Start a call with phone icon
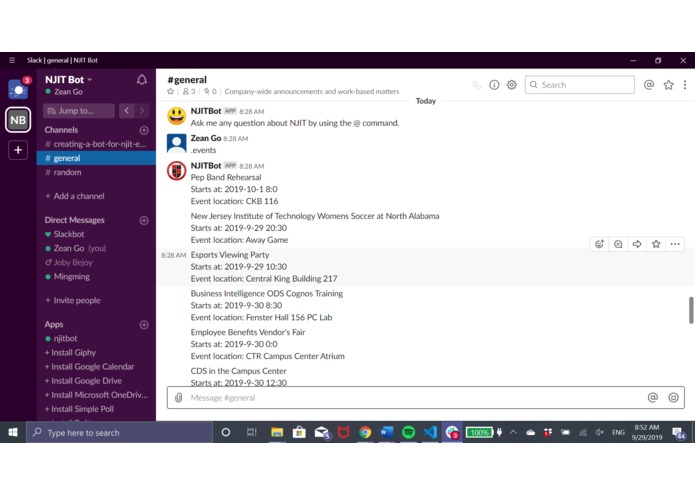 point(476,85)
